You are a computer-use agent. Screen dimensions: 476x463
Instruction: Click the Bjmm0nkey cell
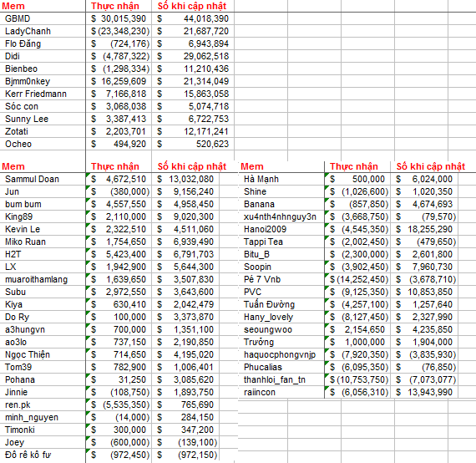tap(43, 81)
